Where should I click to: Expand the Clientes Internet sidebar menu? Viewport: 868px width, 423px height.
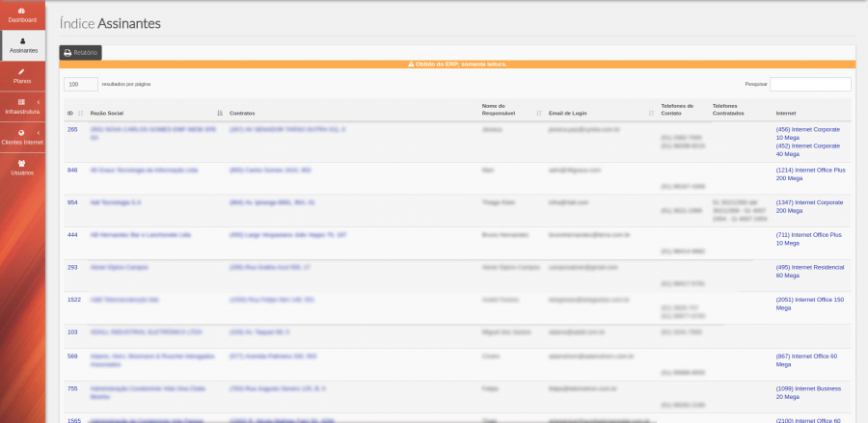[22, 137]
